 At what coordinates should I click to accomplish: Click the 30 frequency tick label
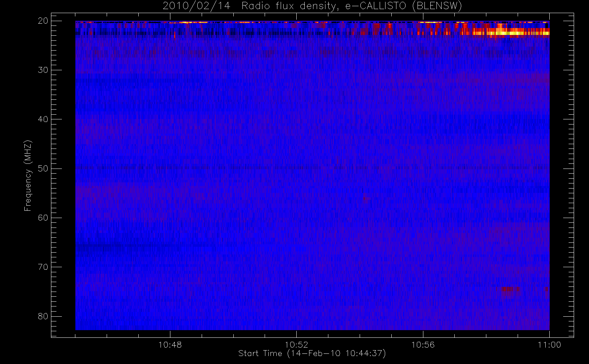tap(43, 70)
